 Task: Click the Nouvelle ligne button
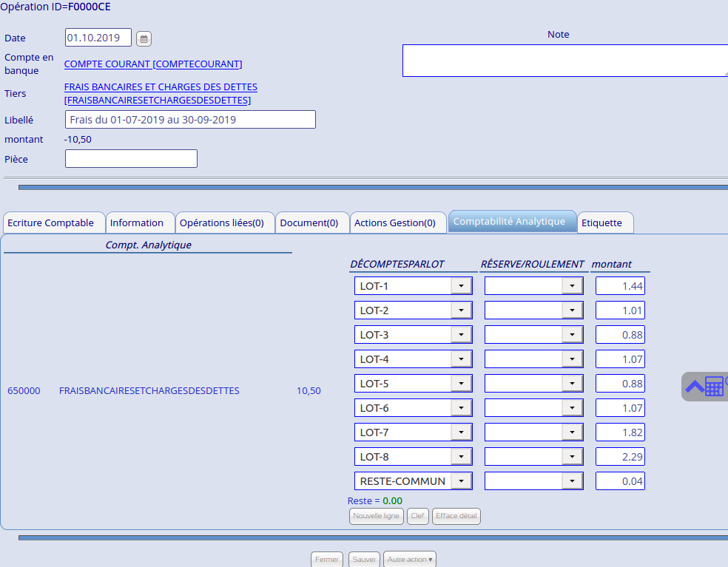click(377, 516)
